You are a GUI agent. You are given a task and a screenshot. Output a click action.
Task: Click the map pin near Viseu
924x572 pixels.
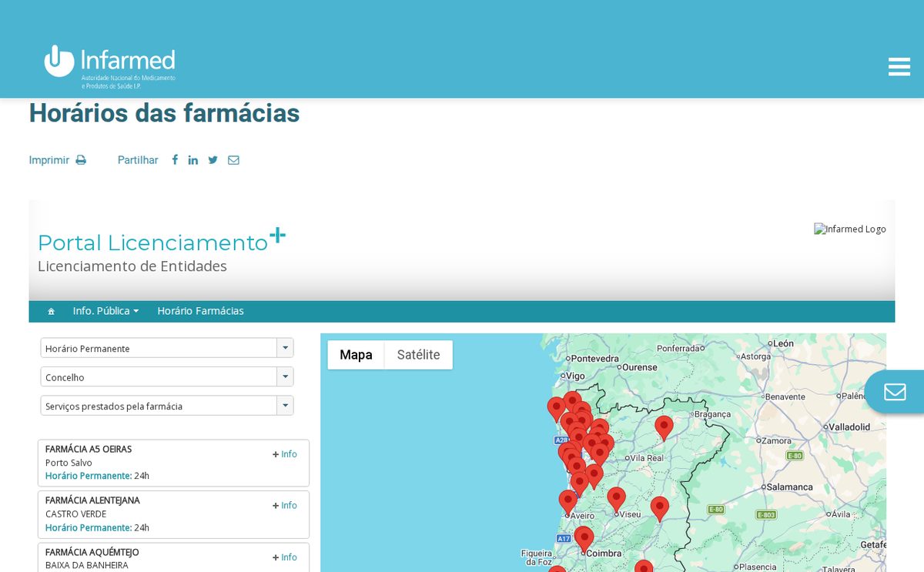point(616,500)
